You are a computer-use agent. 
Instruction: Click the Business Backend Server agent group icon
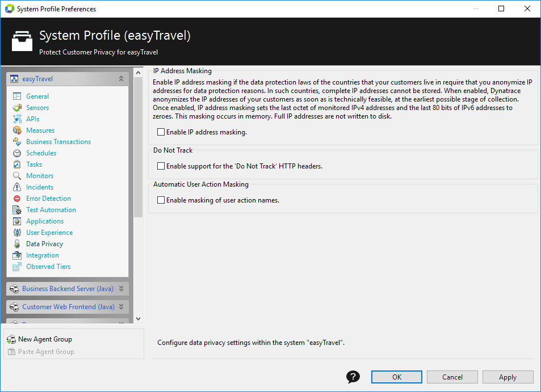(x=14, y=289)
